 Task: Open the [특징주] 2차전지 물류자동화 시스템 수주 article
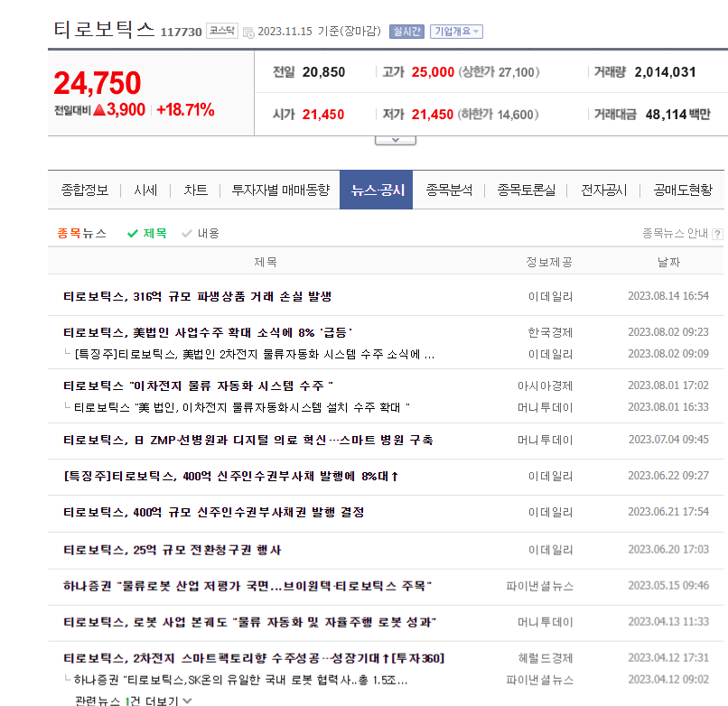[x=255, y=355]
